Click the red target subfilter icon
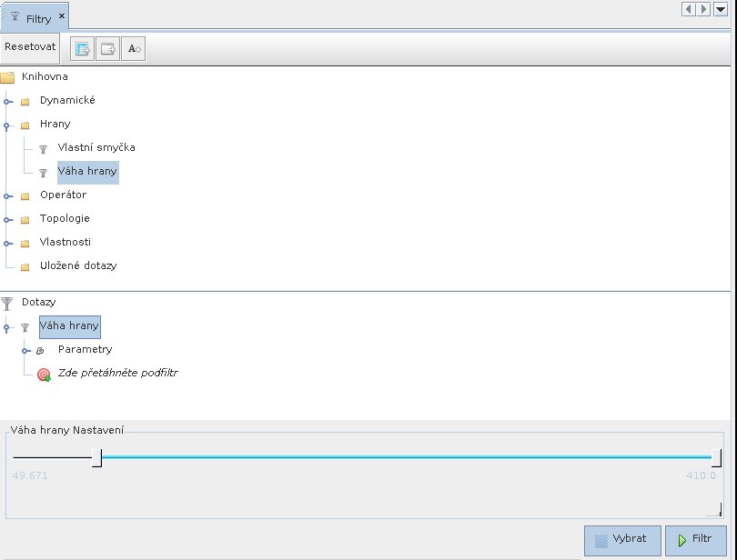737x560 pixels. (x=44, y=375)
